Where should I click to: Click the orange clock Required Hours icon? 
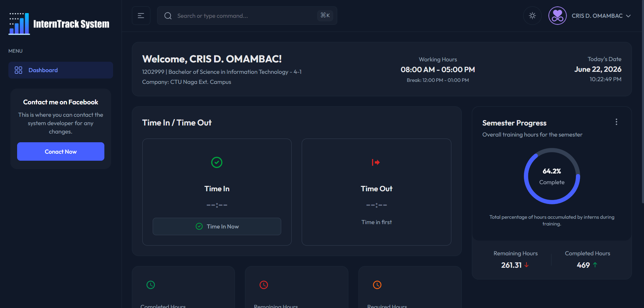377,285
